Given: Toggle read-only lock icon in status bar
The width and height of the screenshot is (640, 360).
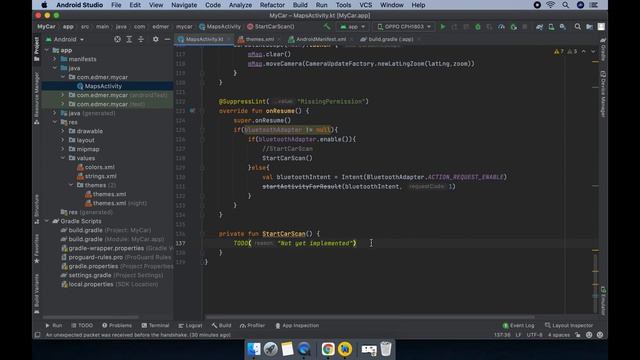Looking at the screenshot, I should 578,335.
